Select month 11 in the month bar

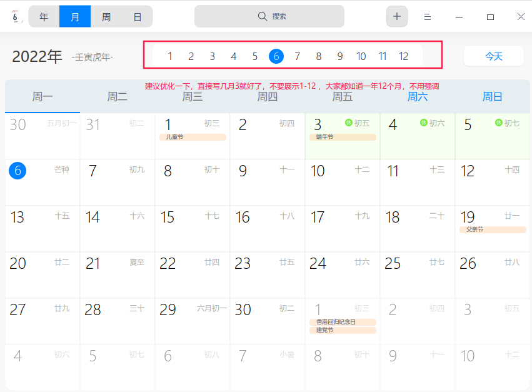click(x=383, y=56)
